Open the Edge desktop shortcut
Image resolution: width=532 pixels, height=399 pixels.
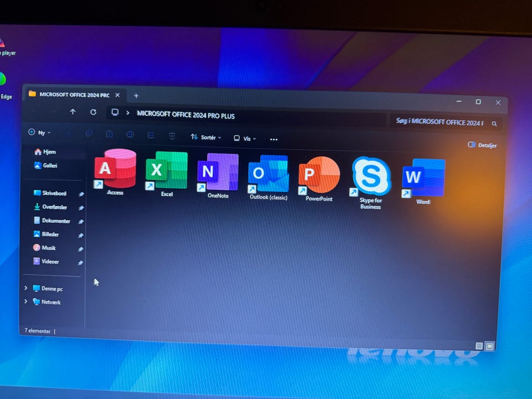point(5,85)
